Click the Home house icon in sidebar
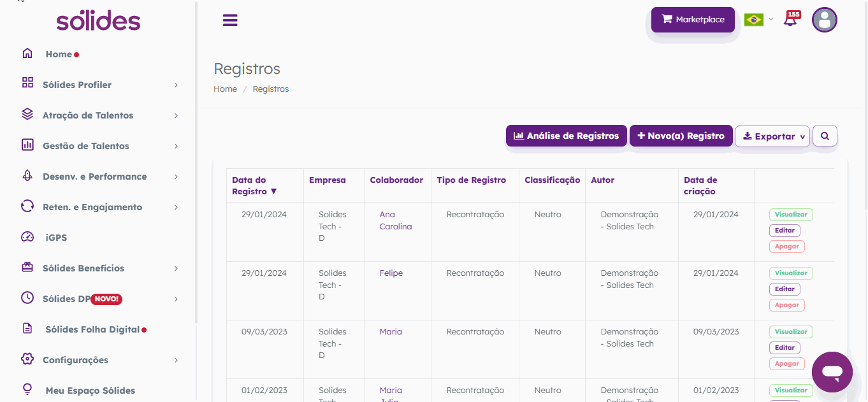Screen dimensions: 868x402 pos(27,54)
